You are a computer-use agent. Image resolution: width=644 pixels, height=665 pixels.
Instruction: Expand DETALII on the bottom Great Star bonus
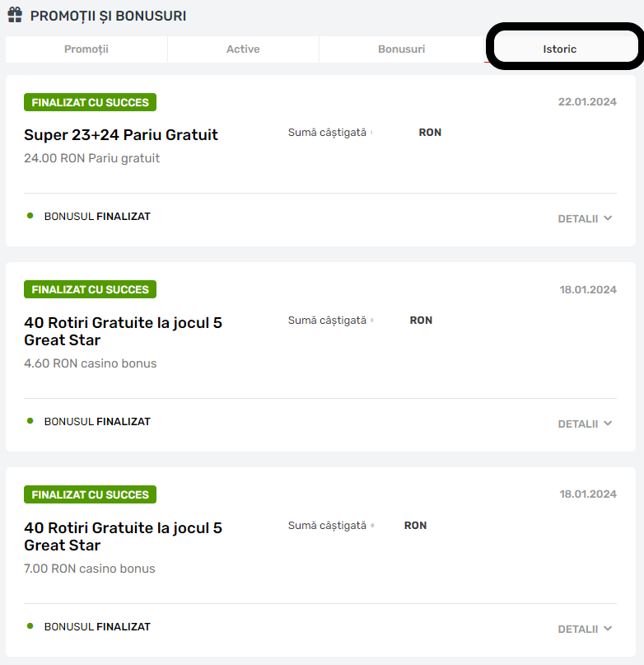[x=578, y=627]
